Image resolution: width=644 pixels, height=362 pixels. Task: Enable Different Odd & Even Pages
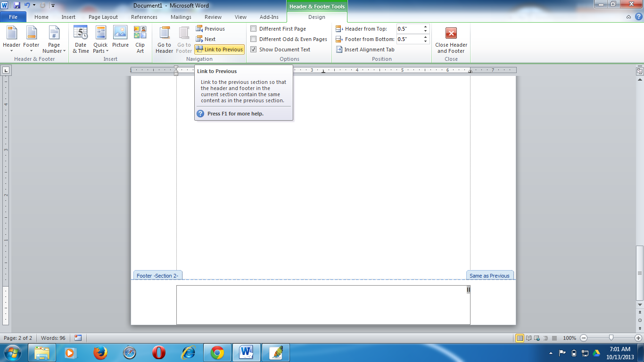[289, 39]
